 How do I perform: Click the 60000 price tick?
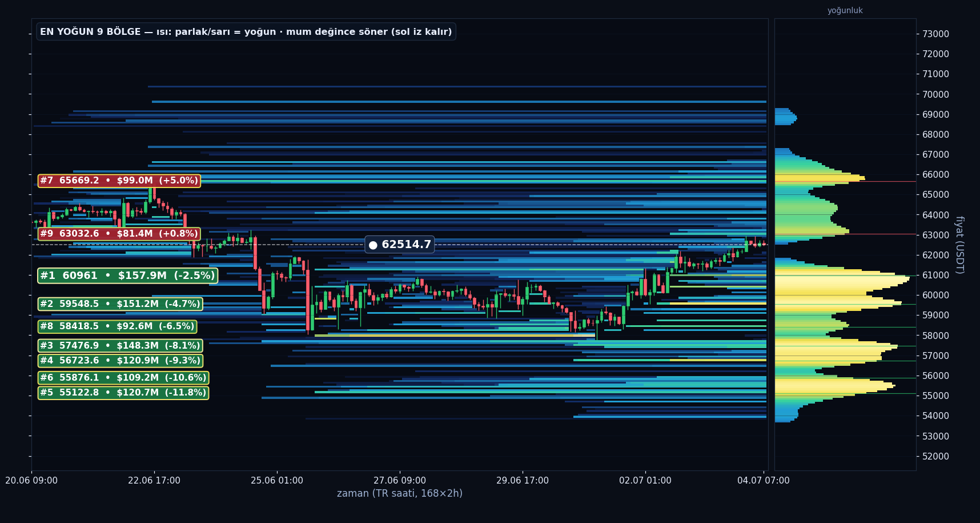coord(935,295)
